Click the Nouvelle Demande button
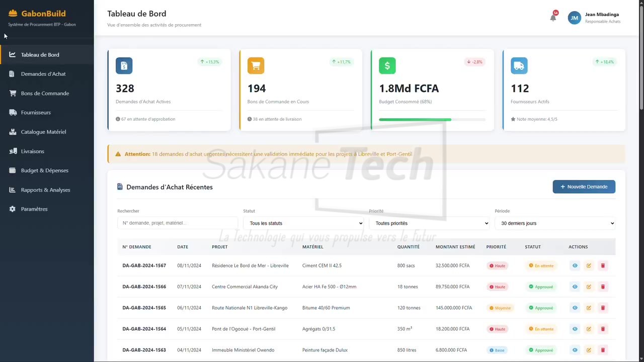The width and height of the screenshot is (644, 362). point(584,187)
